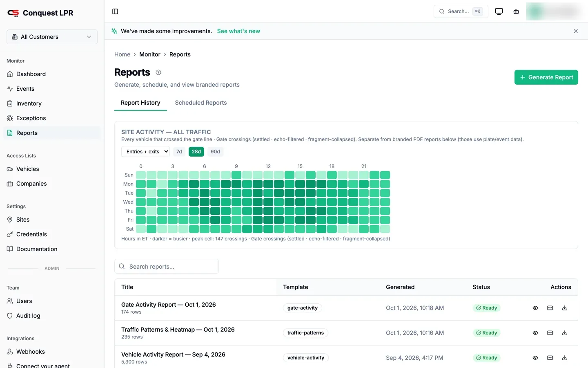
Task: Click the Documentation book icon
Action: [10, 249]
